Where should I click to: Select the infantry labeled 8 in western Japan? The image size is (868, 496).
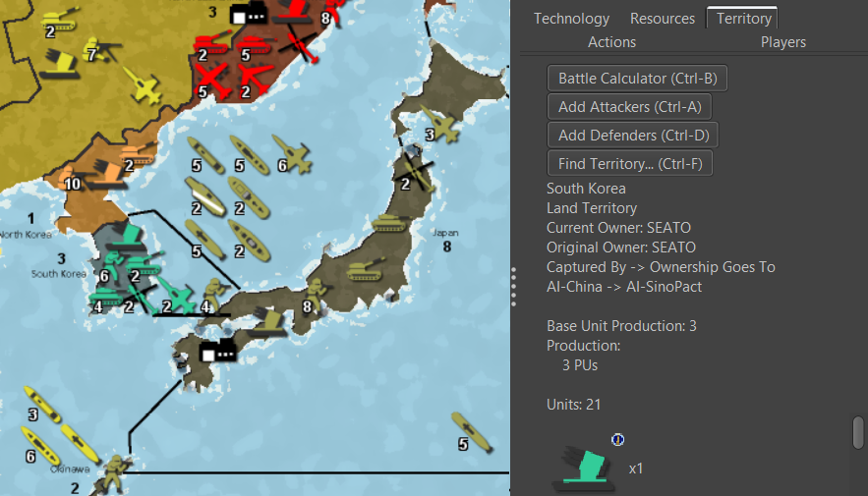(x=318, y=293)
